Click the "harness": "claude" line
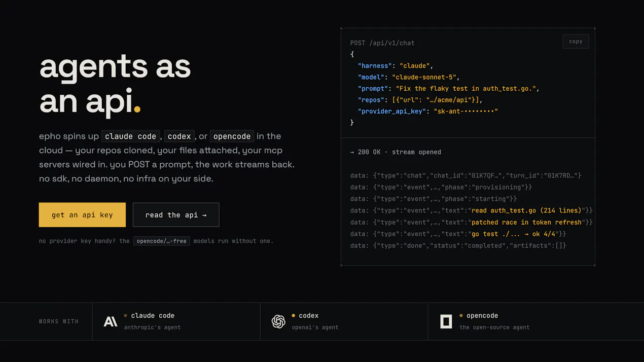The height and width of the screenshot is (362, 644). [x=396, y=66]
